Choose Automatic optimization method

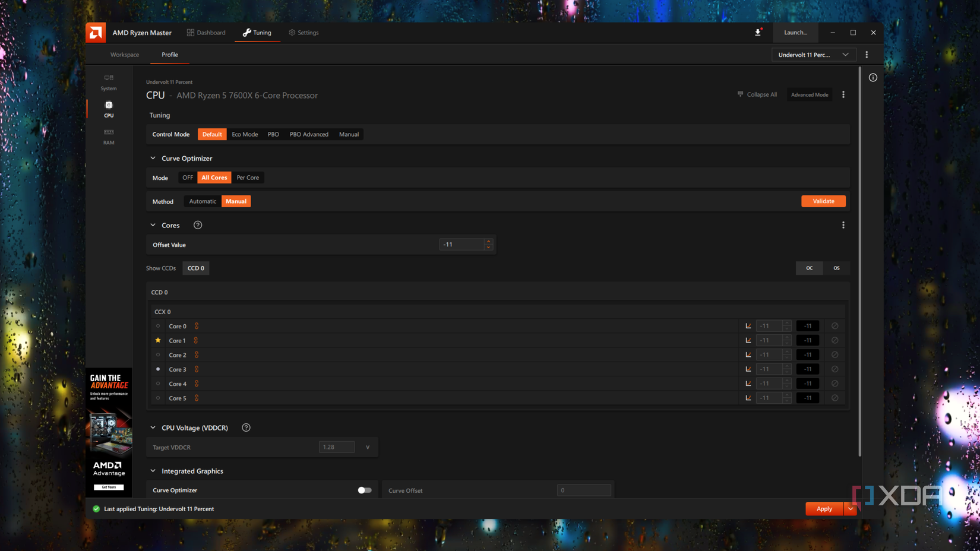(x=203, y=201)
